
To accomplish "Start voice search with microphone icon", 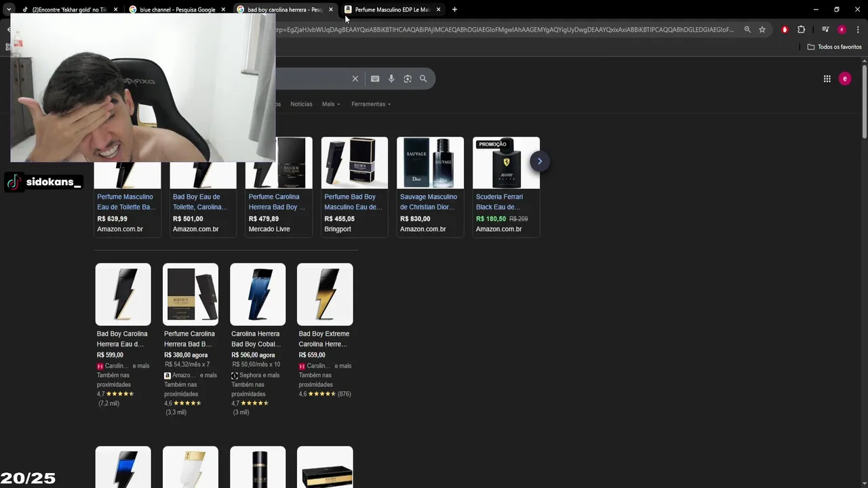I will 391,79.
